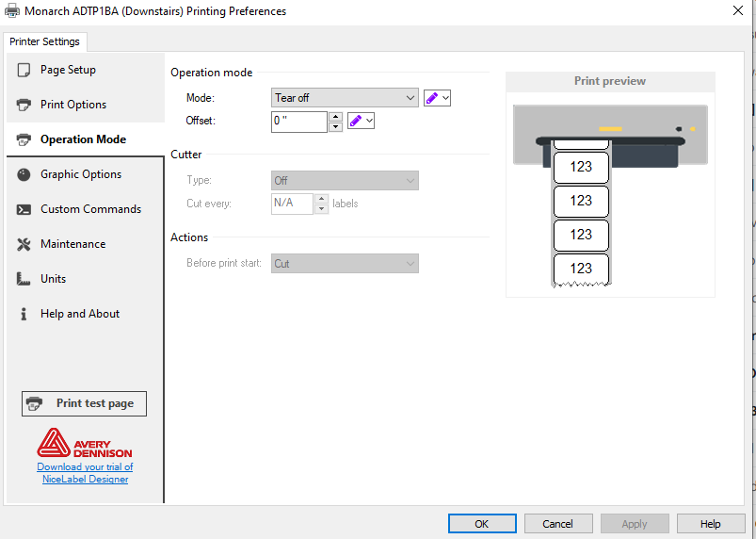
Task: Click the Page Setup sidebar icon
Action: pos(24,70)
